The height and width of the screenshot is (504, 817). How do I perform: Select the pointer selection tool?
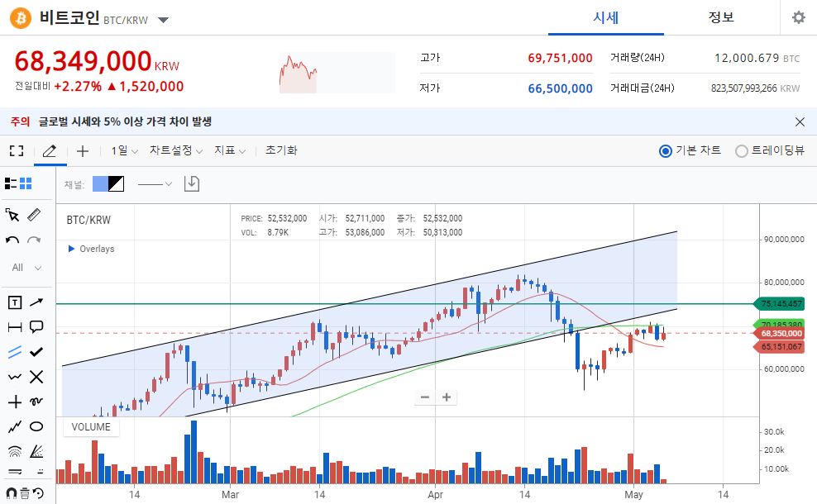click(12, 215)
